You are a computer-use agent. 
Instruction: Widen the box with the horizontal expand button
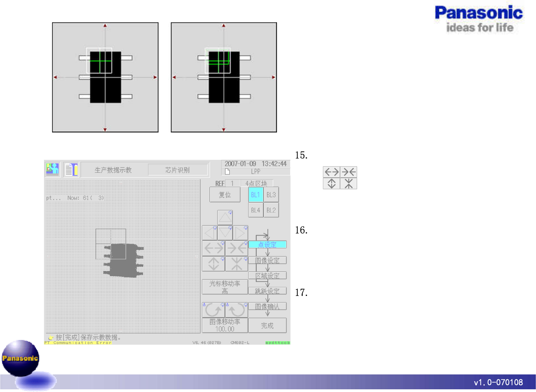click(x=213, y=248)
